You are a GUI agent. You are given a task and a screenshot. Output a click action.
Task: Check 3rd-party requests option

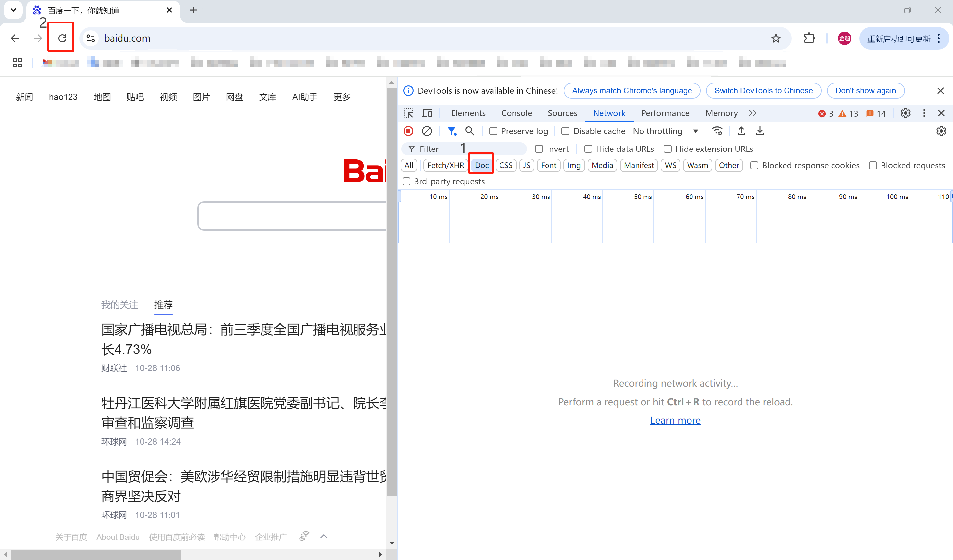(406, 181)
